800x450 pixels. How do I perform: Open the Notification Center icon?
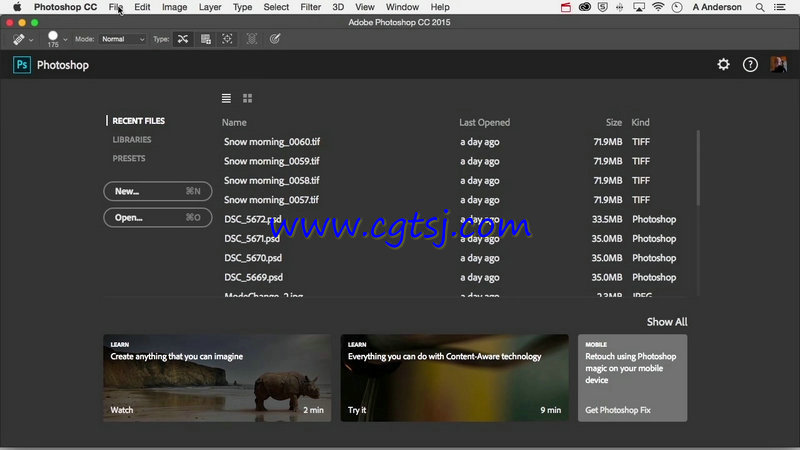[x=780, y=7]
